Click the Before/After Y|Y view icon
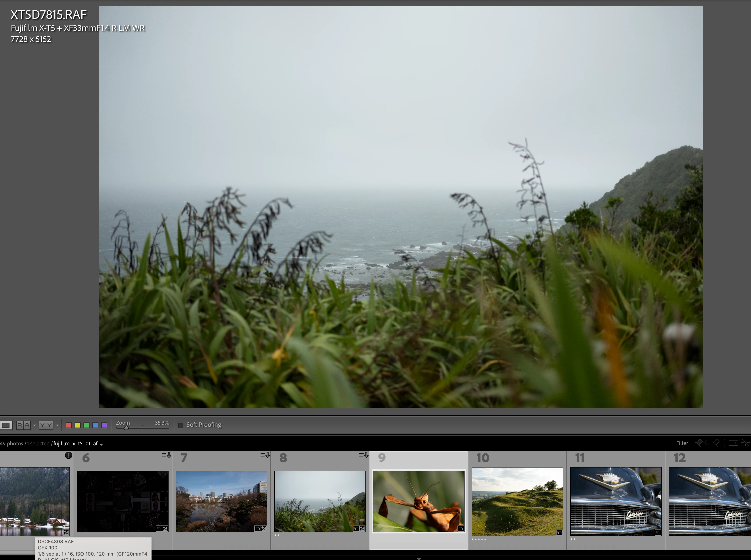Viewport: 751px width, 560px height. [46, 425]
